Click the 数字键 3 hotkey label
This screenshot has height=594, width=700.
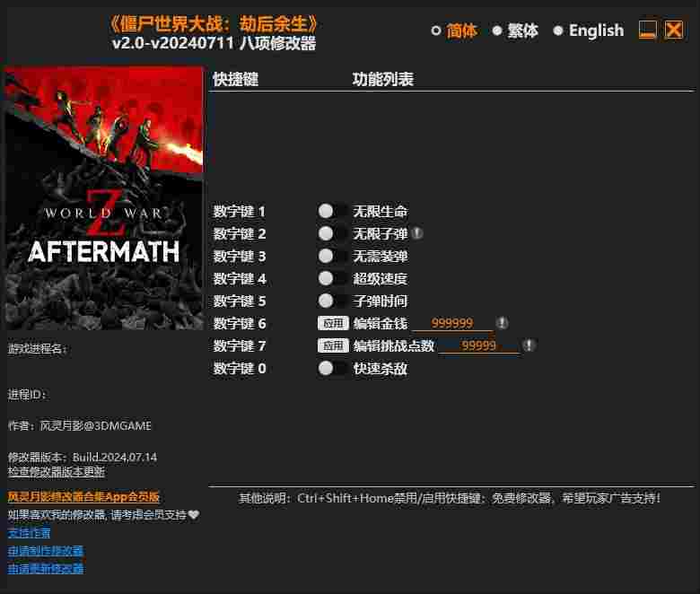click(x=240, y=257)
